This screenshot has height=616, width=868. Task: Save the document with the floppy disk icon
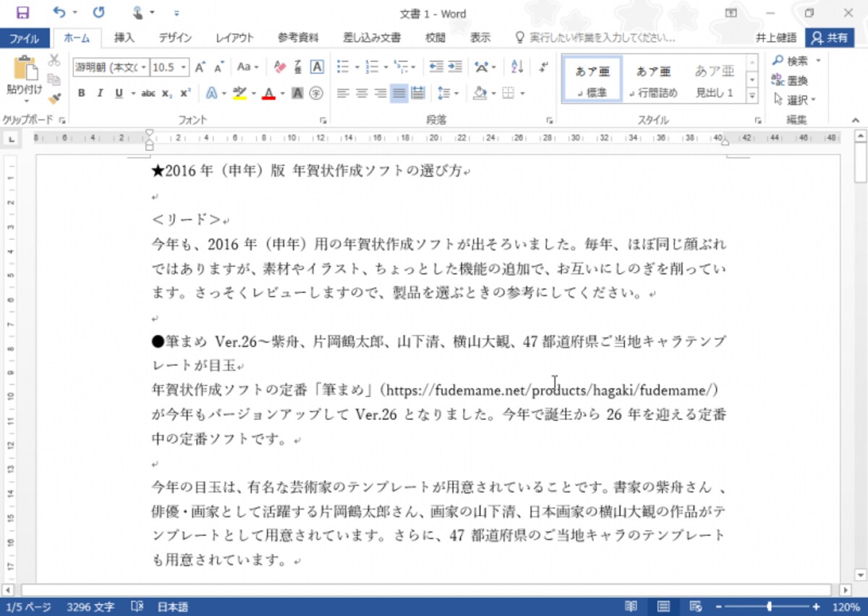tap(22, 12)
